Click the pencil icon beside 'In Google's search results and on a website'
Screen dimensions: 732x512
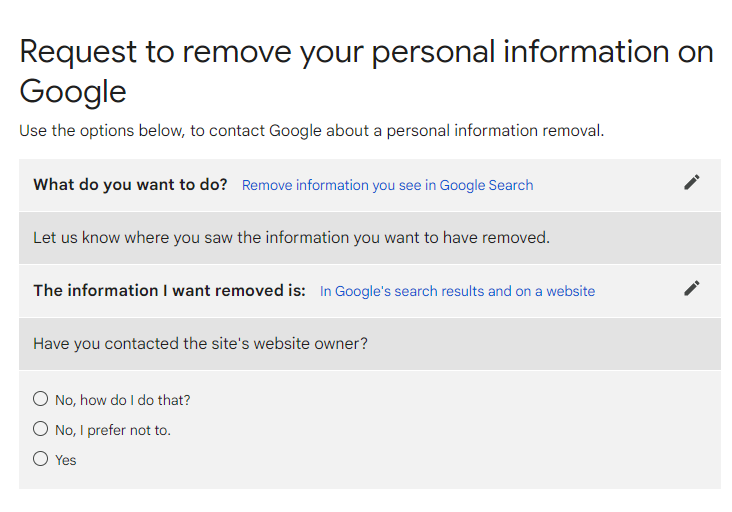point(691,288)
